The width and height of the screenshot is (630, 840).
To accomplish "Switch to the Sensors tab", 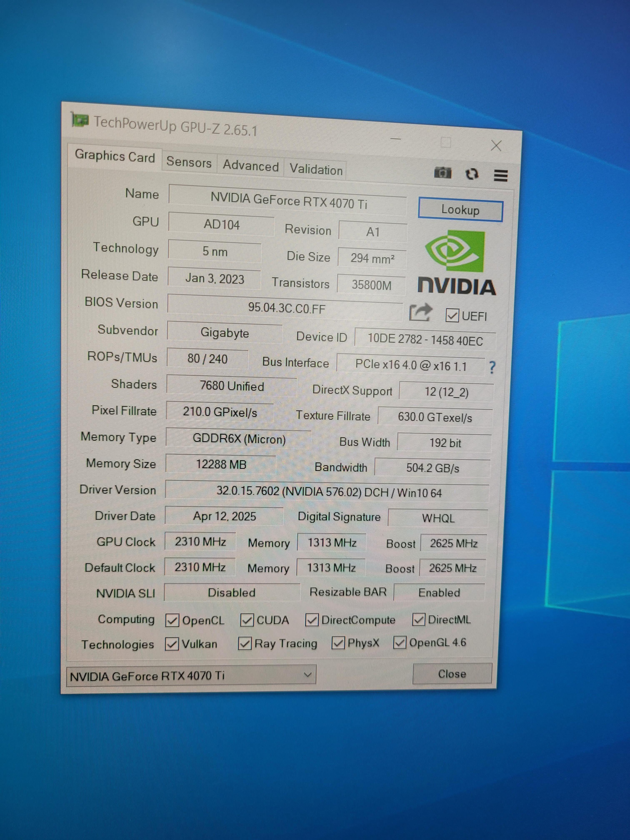I will [189, 162].
